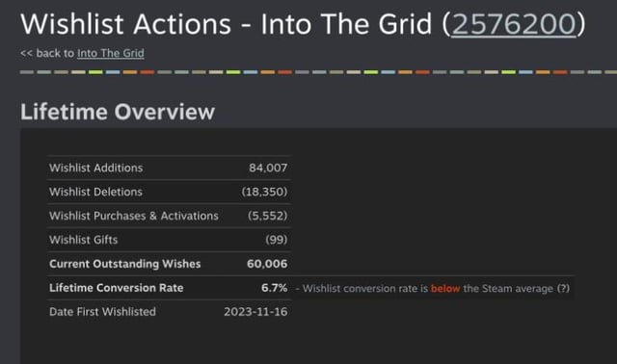This screenshot has width=617, height=364.
Task: Select Lifetime Conversion Rate label
Action: 116,288
